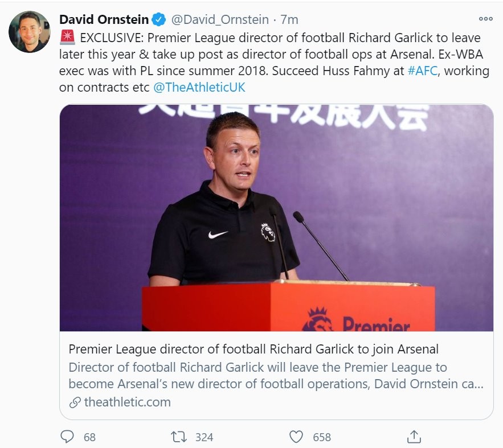This screenshot has height=448, width=503.
Task: Click the 324 retweets count
Action: (x=204, y=437)
